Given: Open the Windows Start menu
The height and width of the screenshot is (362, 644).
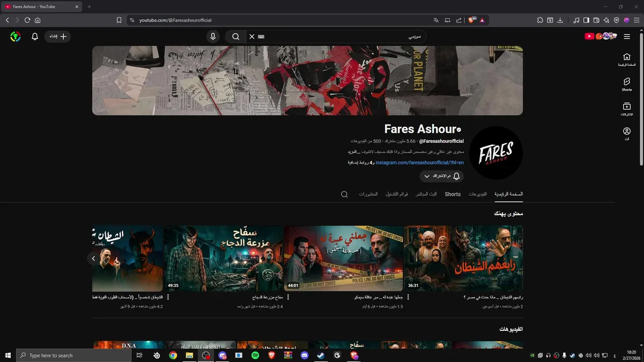Looking at the screenshot, I should pos(8,355).
